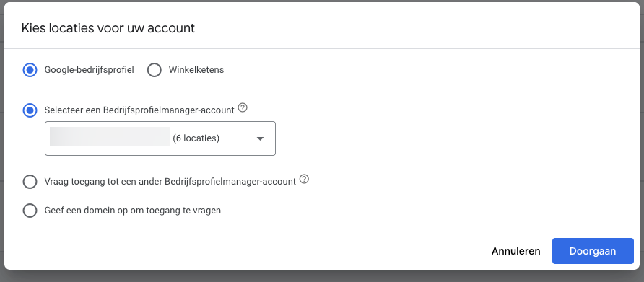Click the Selecteer een Bedrijfsprofielmanager-account label text

click(x=139, y=110)
